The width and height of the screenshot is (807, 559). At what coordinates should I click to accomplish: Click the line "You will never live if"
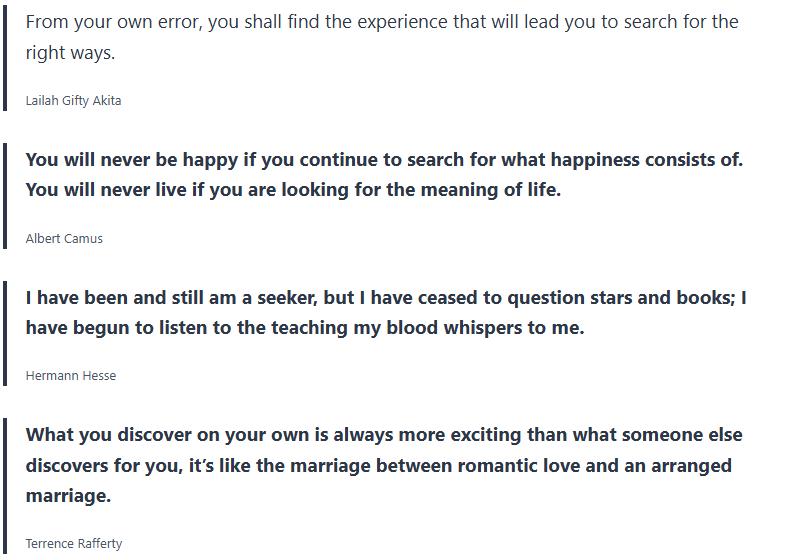293,190
